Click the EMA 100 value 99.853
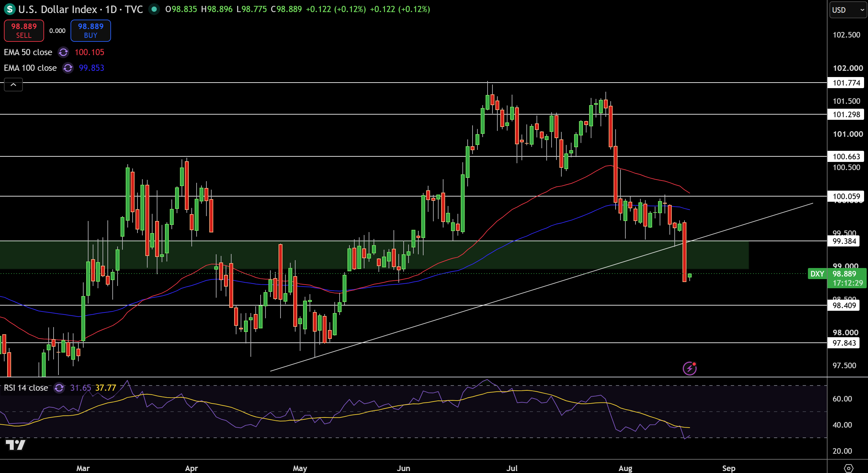Image resolution: width=868 pixels, height=473 pixels. click(91, 68)
